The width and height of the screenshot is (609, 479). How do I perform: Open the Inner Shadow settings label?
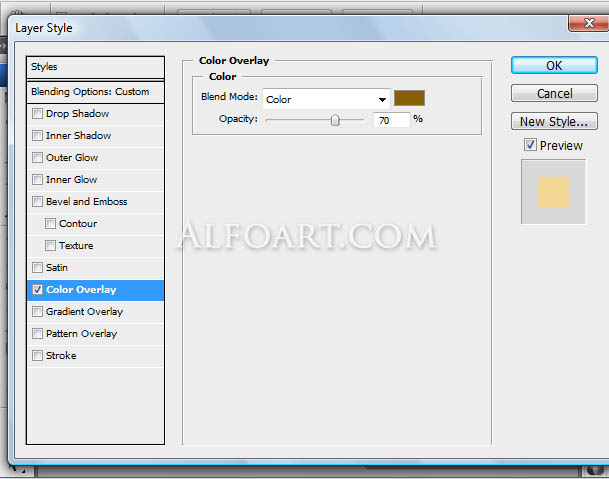coord(78,136)
